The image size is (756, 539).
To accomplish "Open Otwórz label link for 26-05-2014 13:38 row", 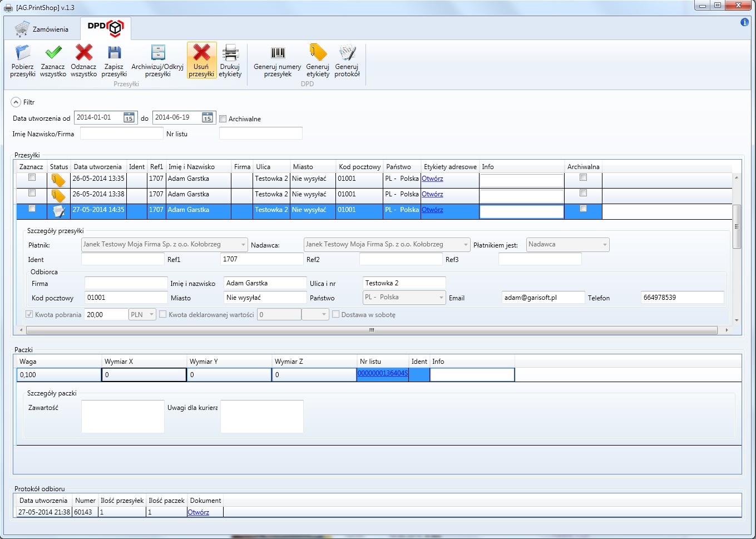I will pyautogui.click(x=432, y=194).
